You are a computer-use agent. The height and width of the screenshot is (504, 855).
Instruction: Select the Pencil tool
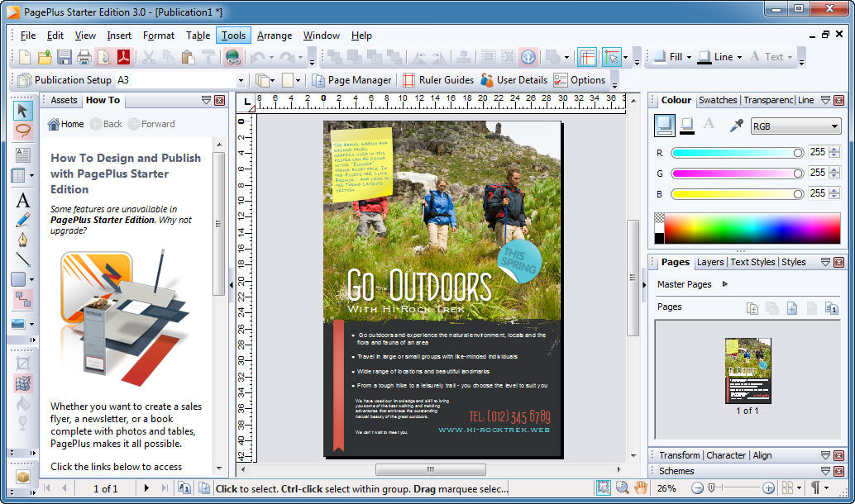pyautogui.click(x=22, y=220)
